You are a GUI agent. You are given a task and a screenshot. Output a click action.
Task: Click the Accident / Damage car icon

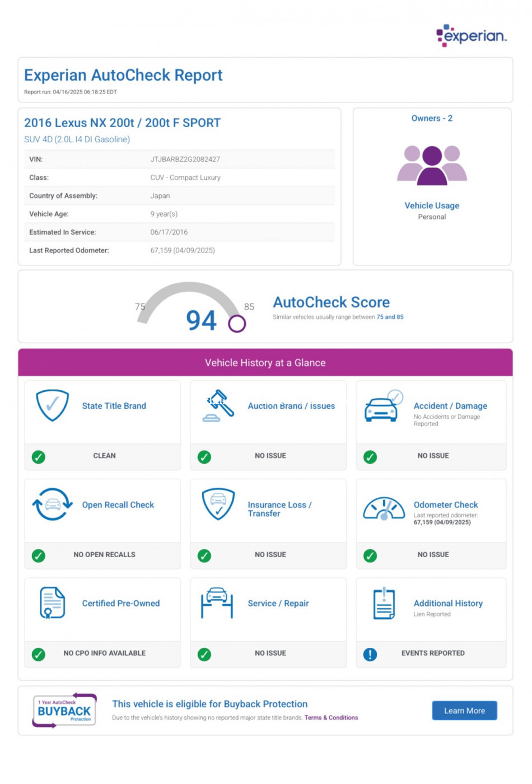click(384, 405)
